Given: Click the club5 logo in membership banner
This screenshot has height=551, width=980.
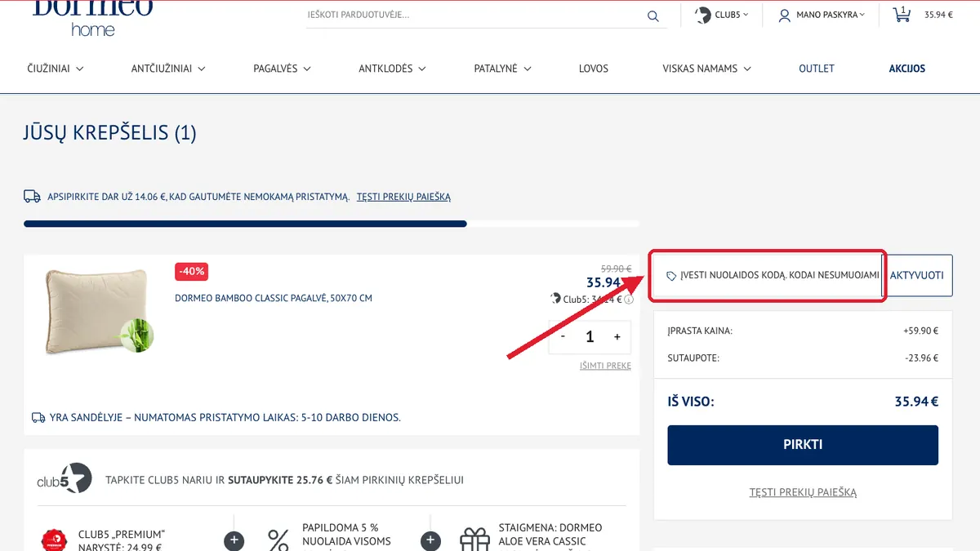Looking at the screenshot, I should (64, 479).
